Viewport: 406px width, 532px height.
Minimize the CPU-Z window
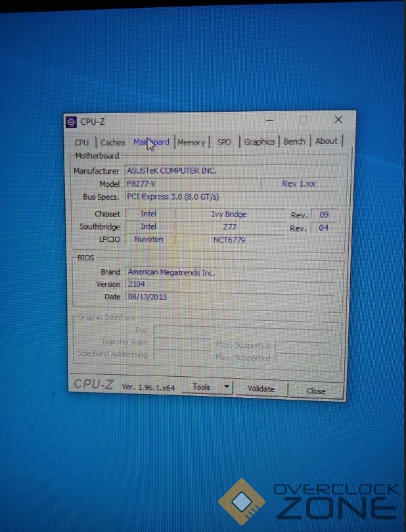click(x=270, y=120)
